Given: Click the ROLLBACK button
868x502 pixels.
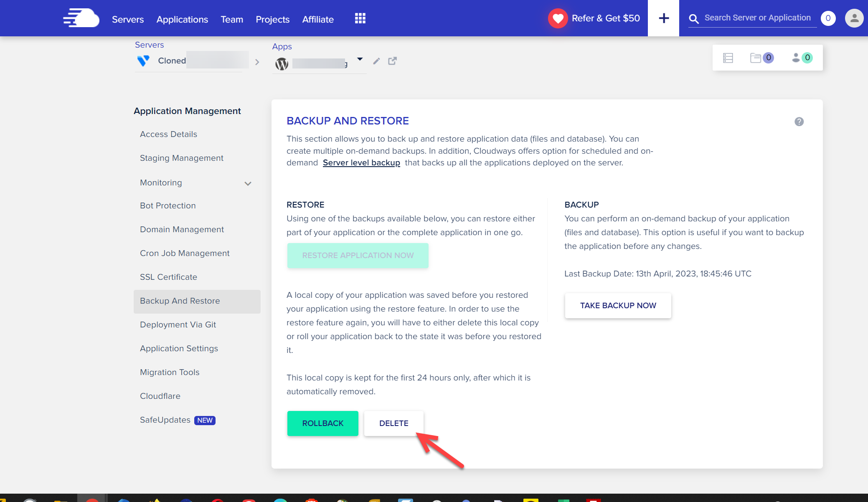Looking at the screenshot, I should [x=322, y=423].
